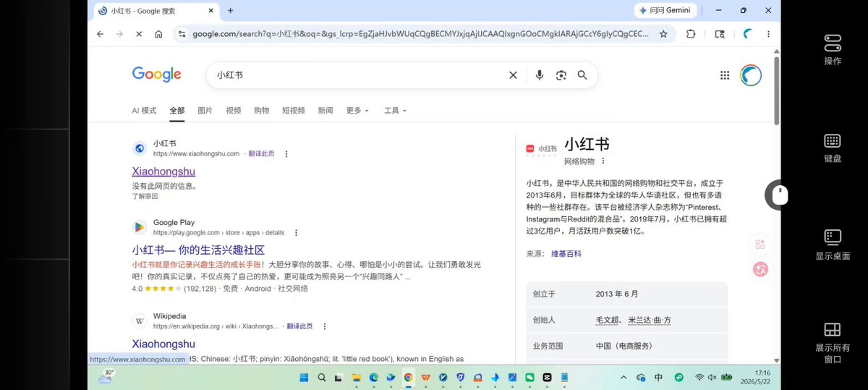Open the browser home page icon

point(158,34)
